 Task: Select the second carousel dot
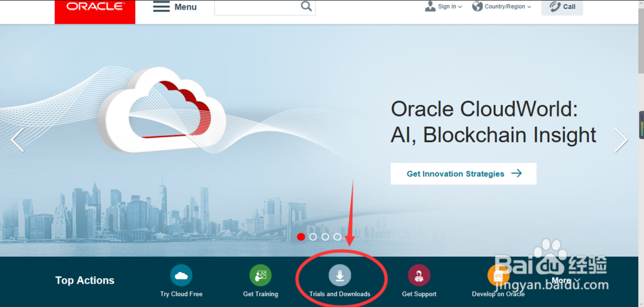point(313,237)
